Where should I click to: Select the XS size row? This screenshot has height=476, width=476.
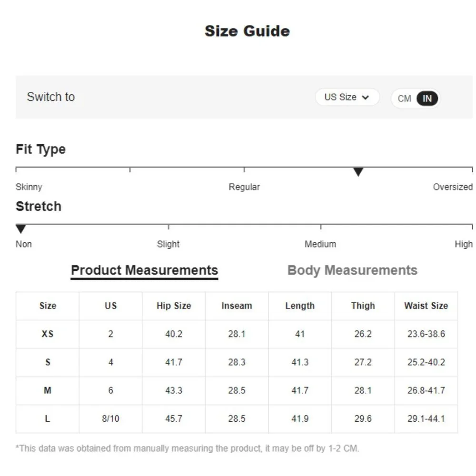(x=48, y=334)
